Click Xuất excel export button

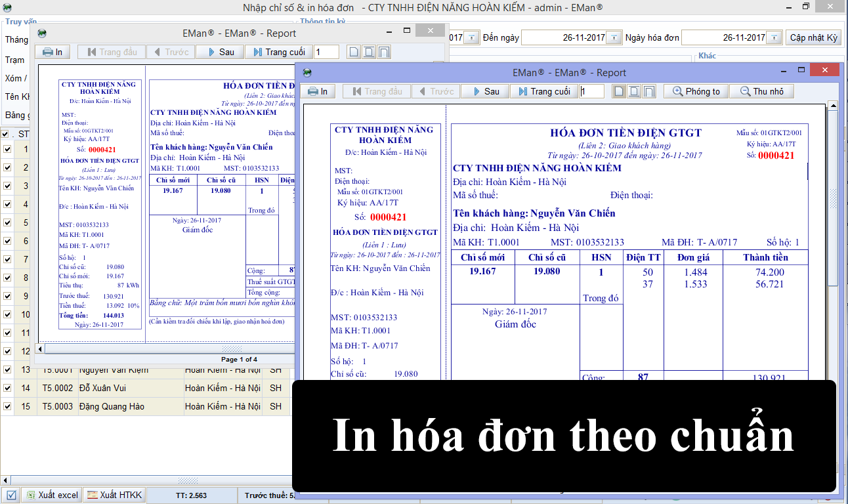point(52,495)
